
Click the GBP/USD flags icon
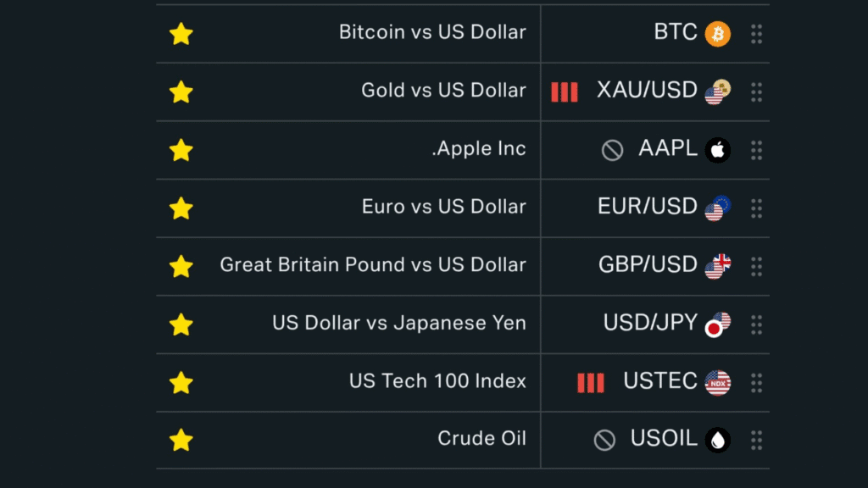point(717,266)
